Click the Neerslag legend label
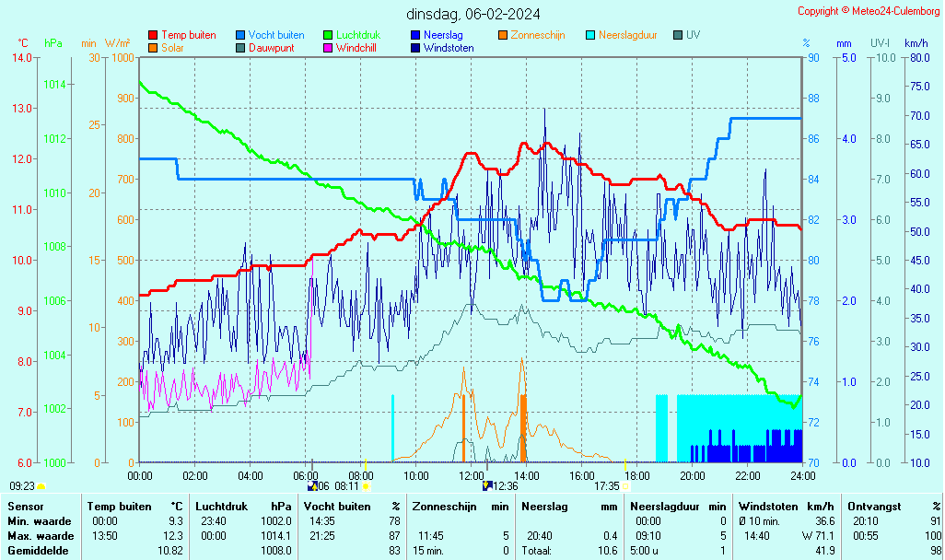The image size is (945, 560). point(443,35)
